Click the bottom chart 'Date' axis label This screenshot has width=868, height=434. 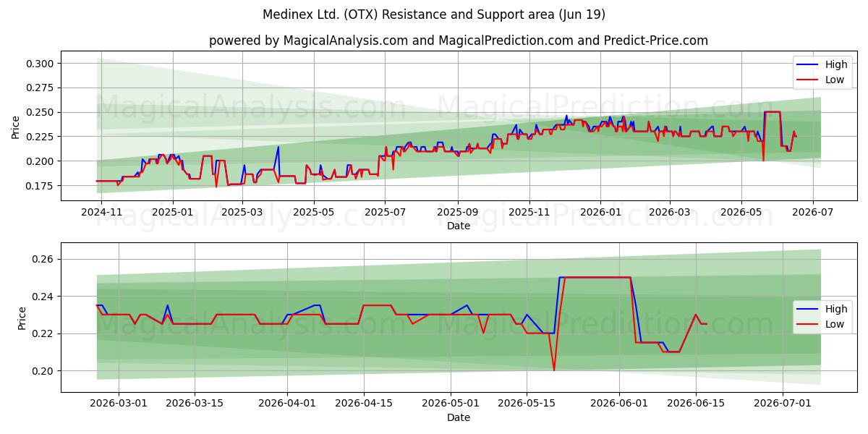(459, 417)
